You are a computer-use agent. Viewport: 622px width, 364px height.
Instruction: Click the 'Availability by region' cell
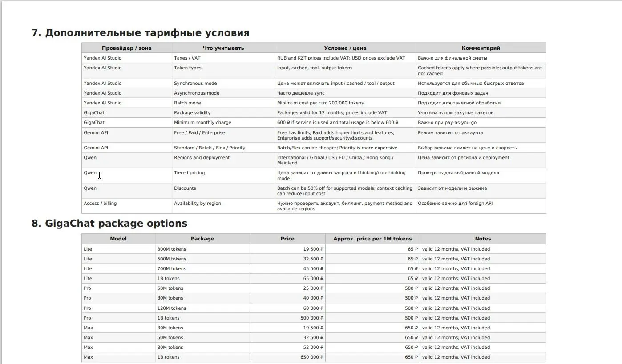click(223, 206)
